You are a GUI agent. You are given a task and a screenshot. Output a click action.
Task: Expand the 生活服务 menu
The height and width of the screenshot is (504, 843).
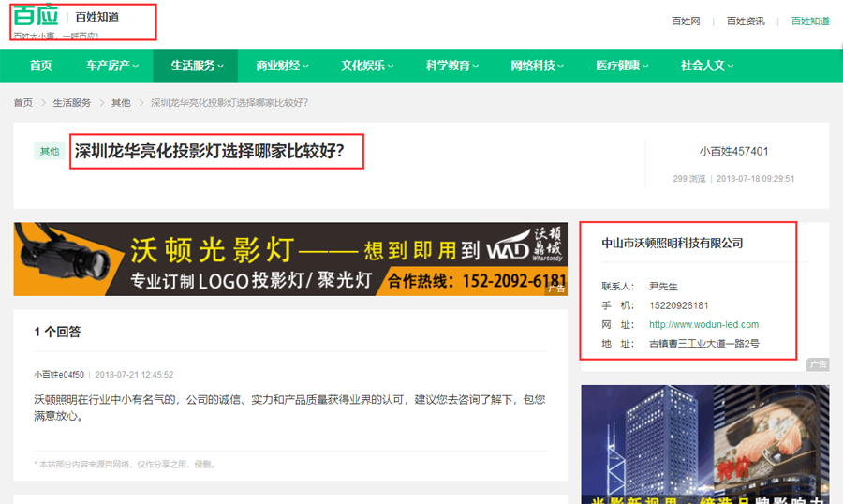(197, 66)
